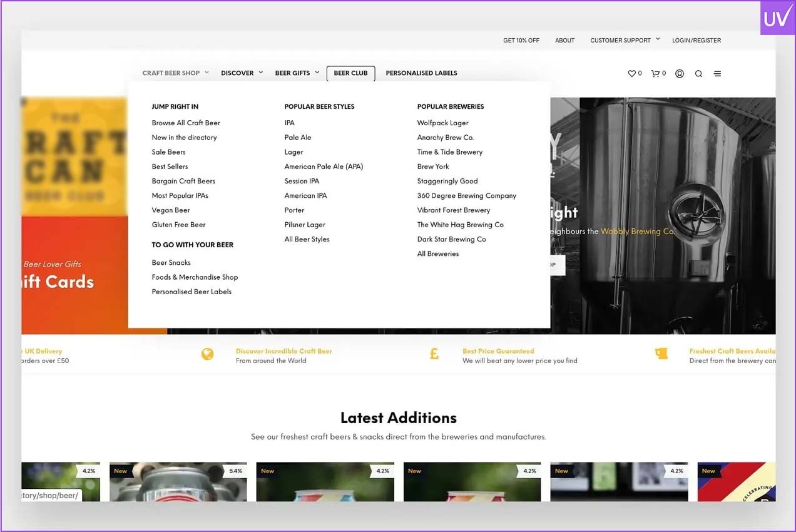Open the Brew York brewery
Viewport: 796px width, 532px height.
point(433,166)
